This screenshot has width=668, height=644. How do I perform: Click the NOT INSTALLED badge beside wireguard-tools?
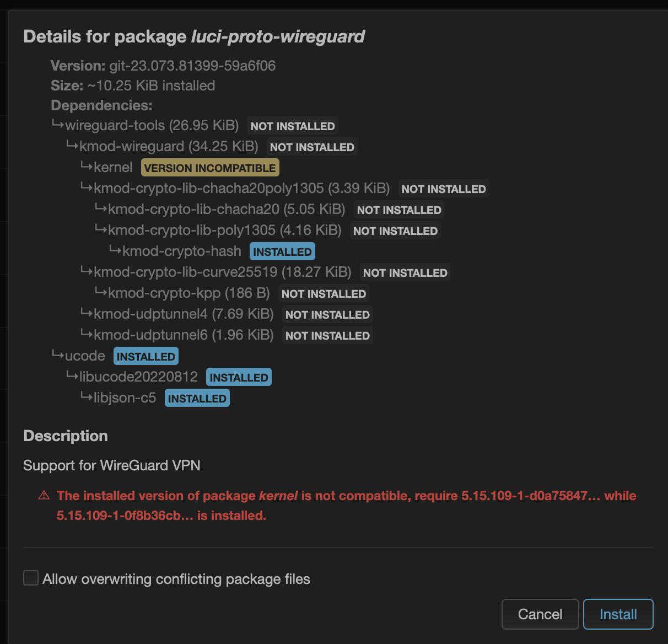pos(293,126)
